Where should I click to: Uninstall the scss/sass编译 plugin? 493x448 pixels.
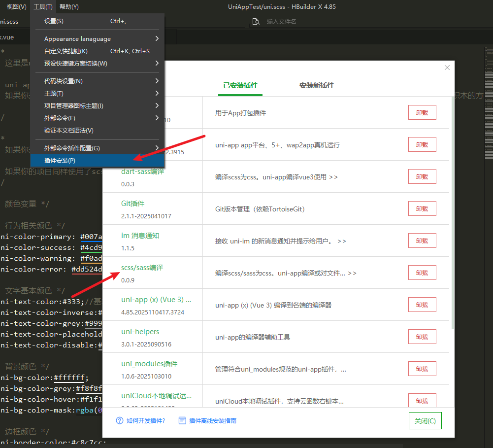click(x=422, y=273)
